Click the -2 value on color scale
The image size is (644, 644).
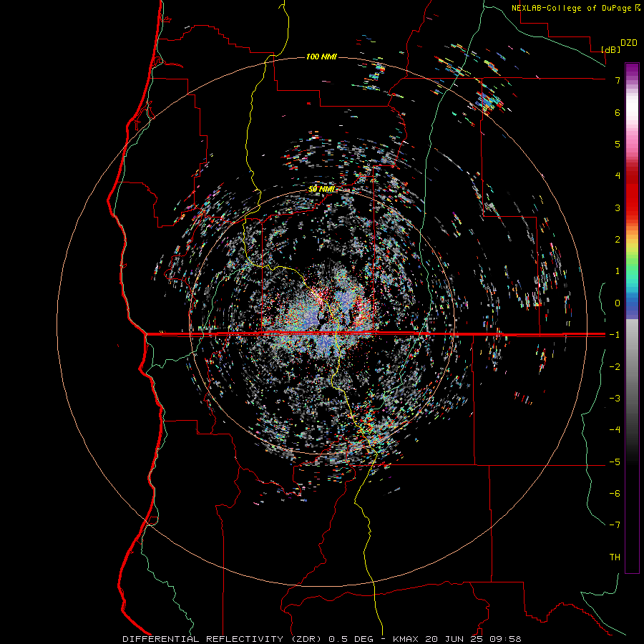[615, 367]
